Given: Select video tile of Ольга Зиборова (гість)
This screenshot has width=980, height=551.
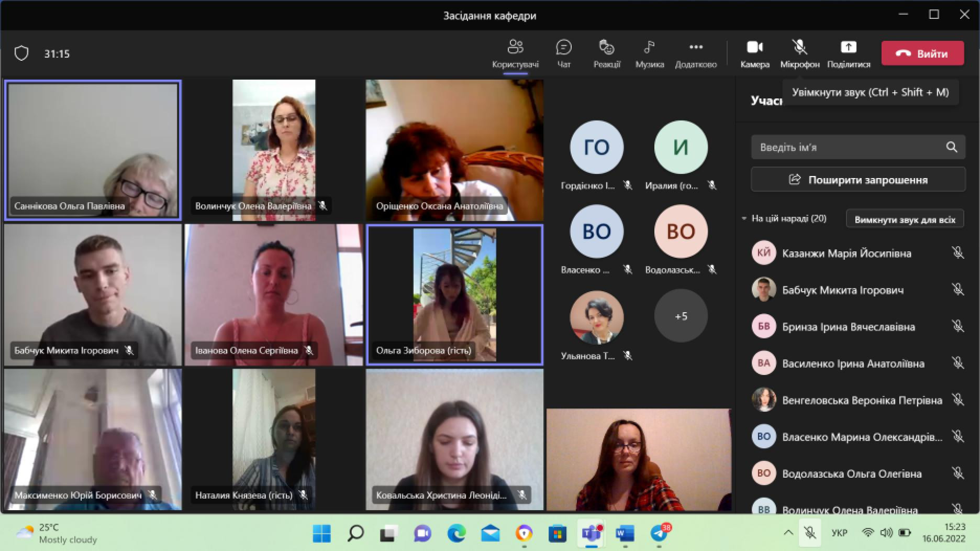Looking at the screenshot, I should click(454, 295).
